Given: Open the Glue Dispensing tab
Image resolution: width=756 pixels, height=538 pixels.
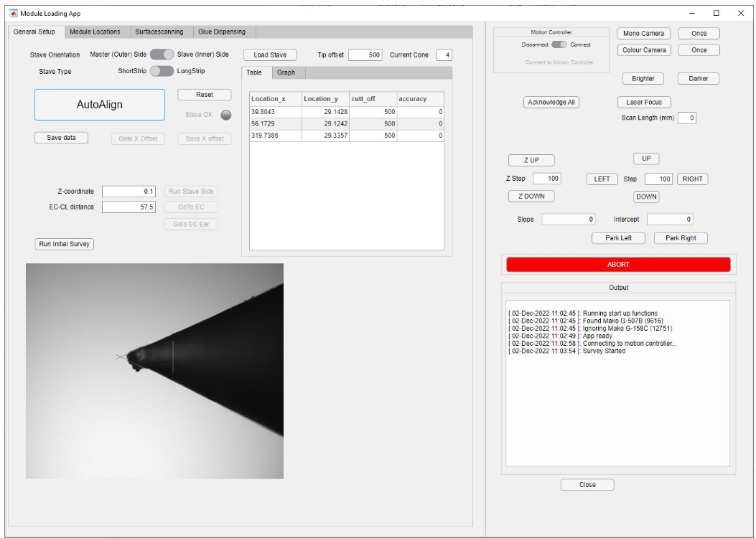Looking at the screenshot, I should click(x=221, y=32).
